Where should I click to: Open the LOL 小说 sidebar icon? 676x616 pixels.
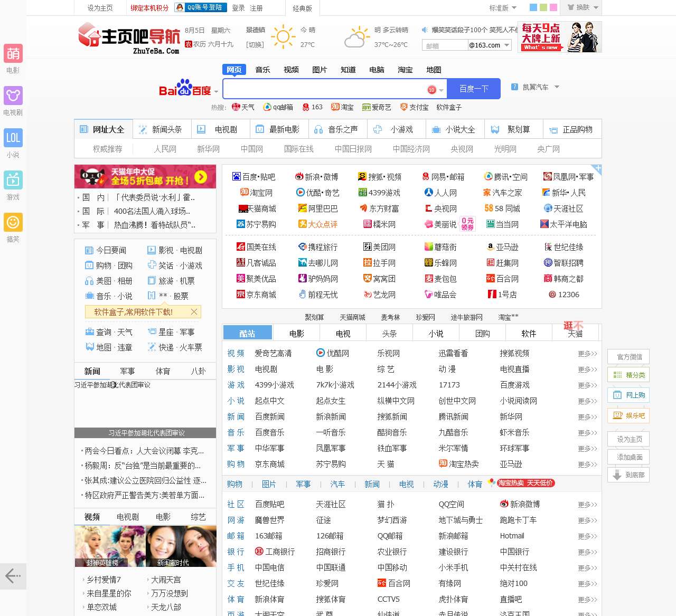pos(13,138)
